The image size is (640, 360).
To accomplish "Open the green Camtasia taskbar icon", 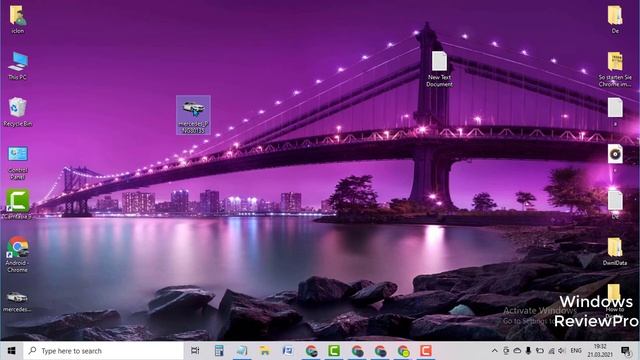I will 334,351.
